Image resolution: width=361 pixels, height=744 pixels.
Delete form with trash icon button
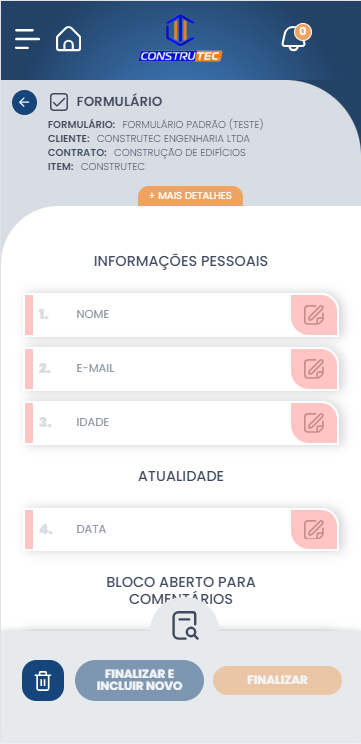(x=43, y=680)
